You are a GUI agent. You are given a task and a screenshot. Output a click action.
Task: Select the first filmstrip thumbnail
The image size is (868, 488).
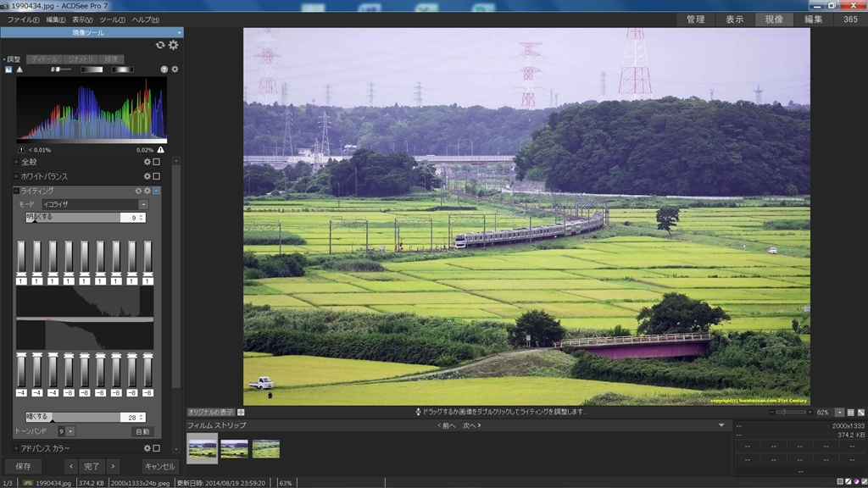pyautogui.click(x=202, y=449)
